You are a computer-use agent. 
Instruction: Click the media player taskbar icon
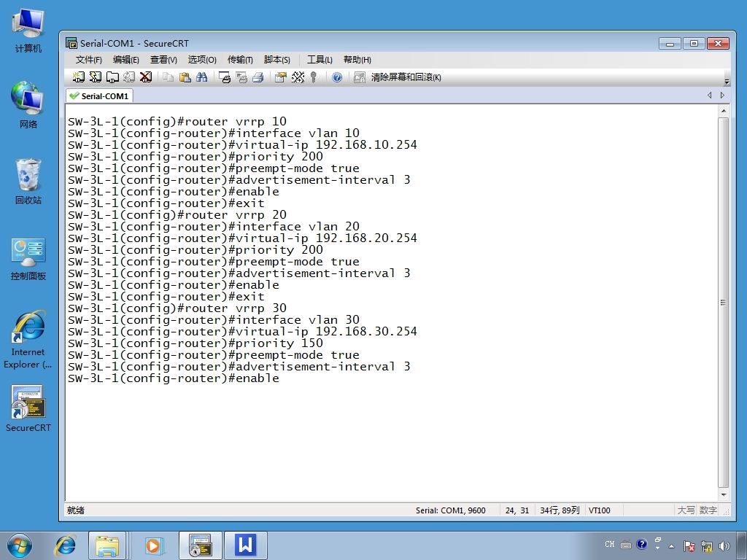point(153,545)
